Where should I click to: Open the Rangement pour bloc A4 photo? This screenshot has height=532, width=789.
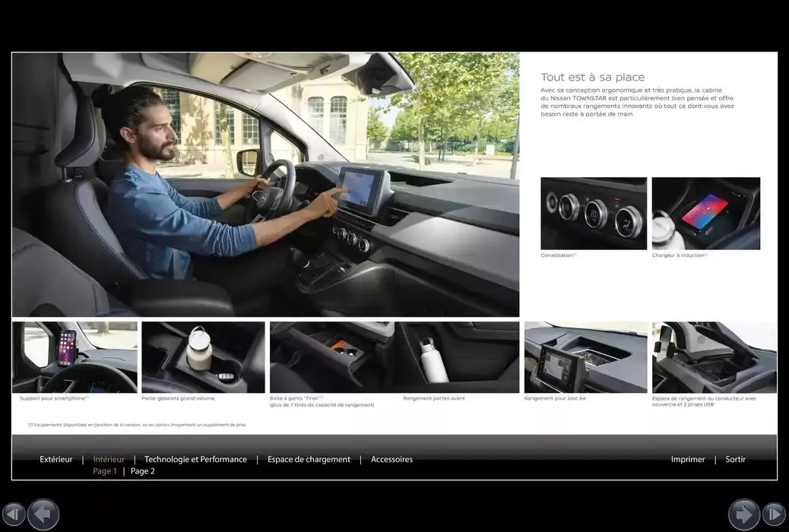coord(585,356)
